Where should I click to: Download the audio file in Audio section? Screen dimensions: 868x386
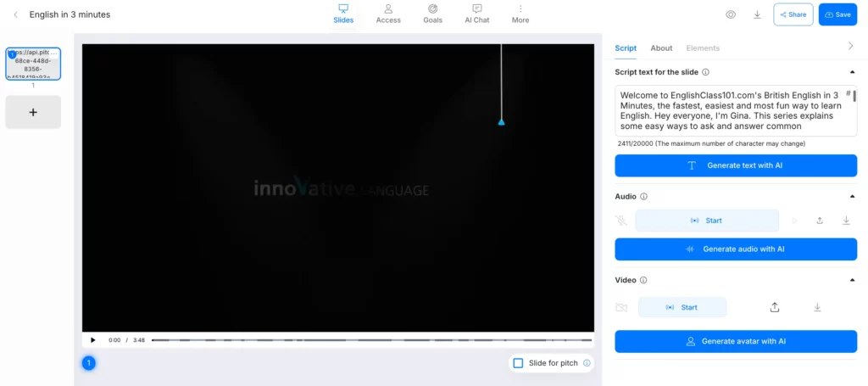pyautogui.click(x=846, y=221)
